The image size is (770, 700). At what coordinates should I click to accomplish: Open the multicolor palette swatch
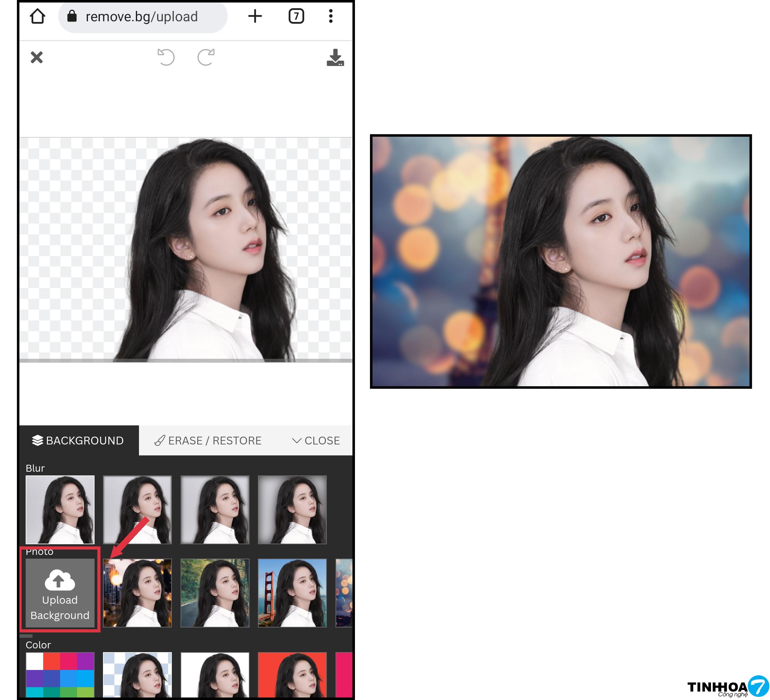[x=60, y=674]
